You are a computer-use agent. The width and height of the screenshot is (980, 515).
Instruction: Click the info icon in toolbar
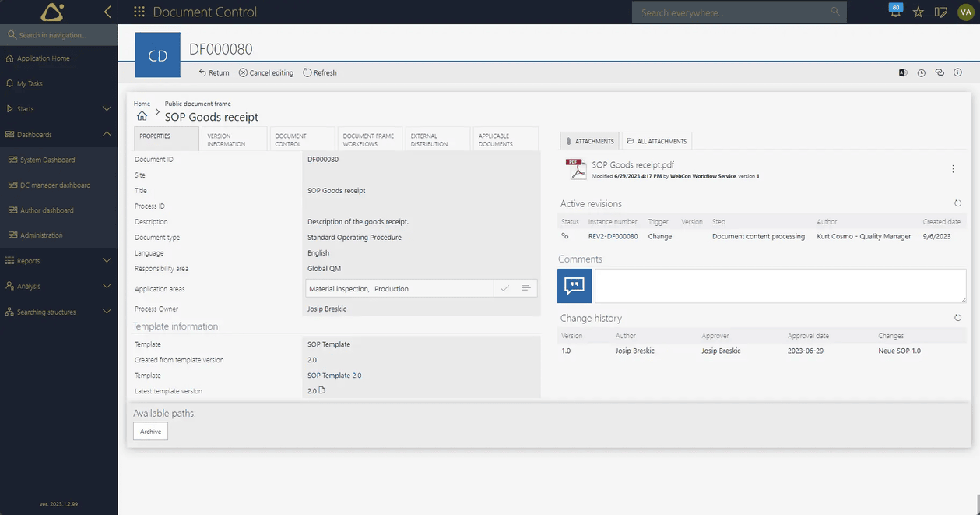[957, 72]
